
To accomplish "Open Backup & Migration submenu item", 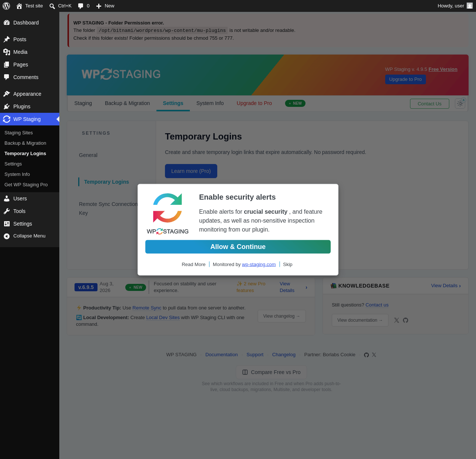I will point(25,143).
